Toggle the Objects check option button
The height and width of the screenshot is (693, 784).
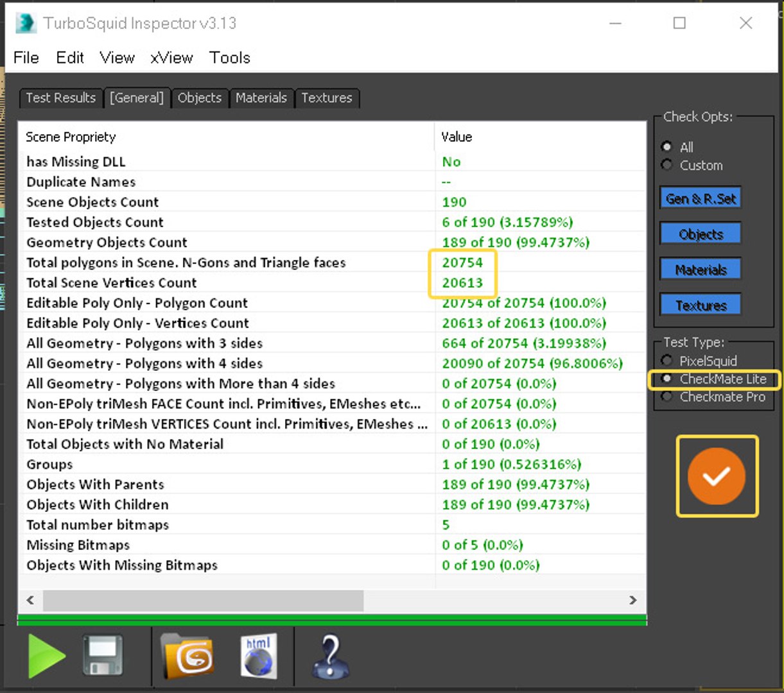pyautogui.click(x=701, y=234)
